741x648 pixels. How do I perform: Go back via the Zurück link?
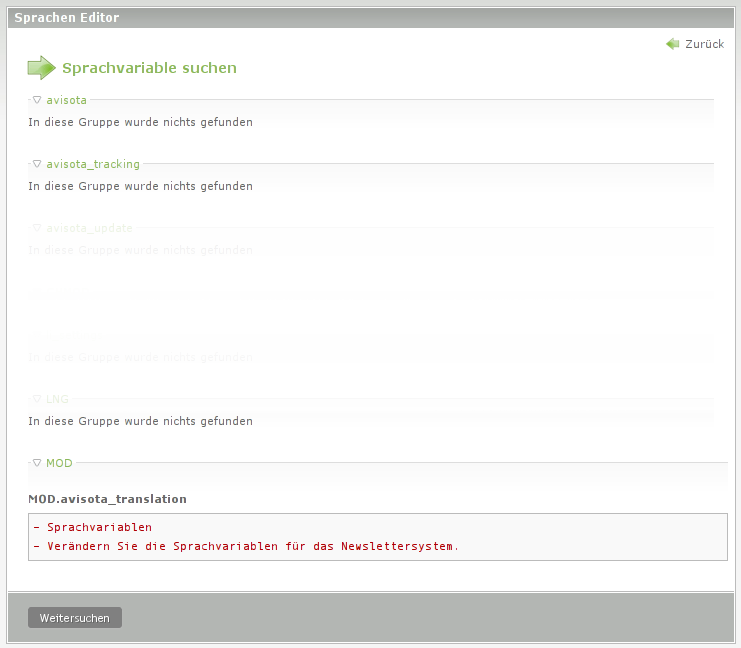click(x=704, y=44)
